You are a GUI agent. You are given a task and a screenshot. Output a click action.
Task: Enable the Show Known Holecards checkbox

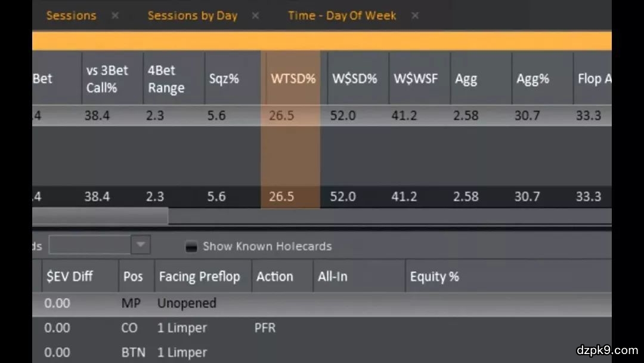(191, 247)
